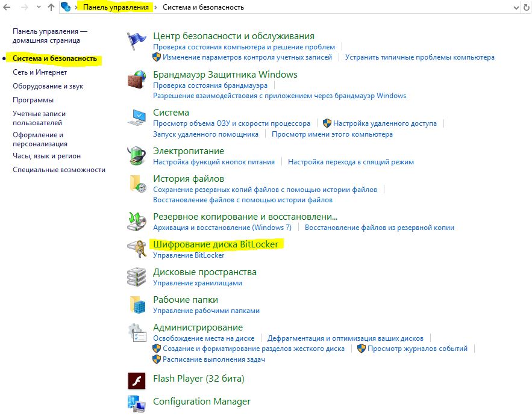Click the Рабочие папки folder icon
Image resolution: width=532 pixels, height=419 pixels.
pyautogui.click(x=136, y=305)
